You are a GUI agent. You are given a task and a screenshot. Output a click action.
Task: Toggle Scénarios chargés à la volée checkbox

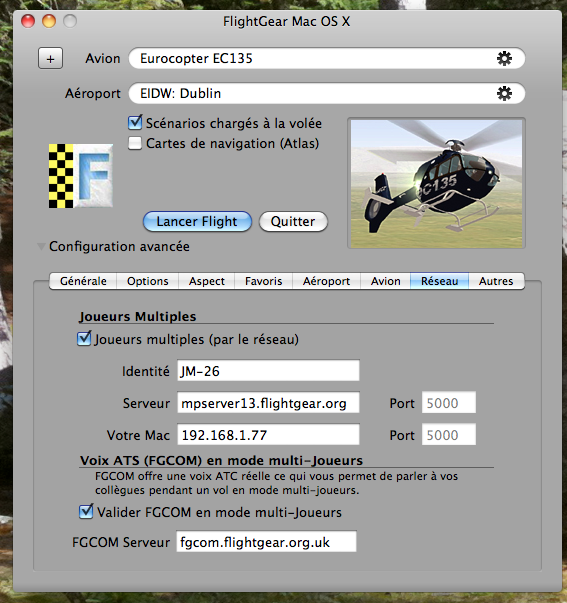(135, 123)
